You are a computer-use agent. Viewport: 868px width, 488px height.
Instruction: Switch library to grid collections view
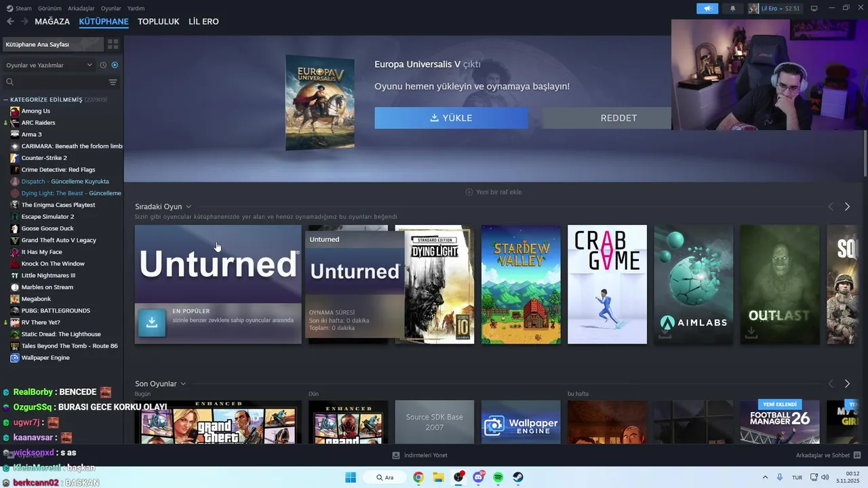click(x=113, y=44)
